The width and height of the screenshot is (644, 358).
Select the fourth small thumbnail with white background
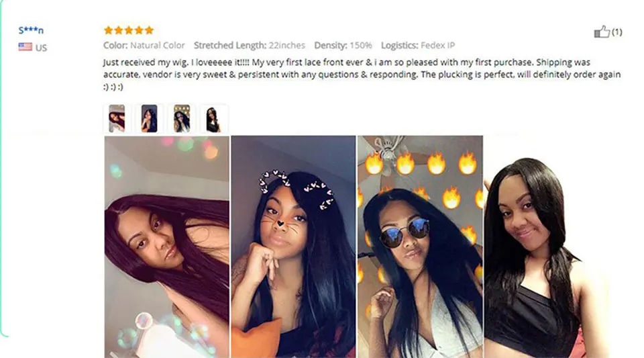[213, 118]
